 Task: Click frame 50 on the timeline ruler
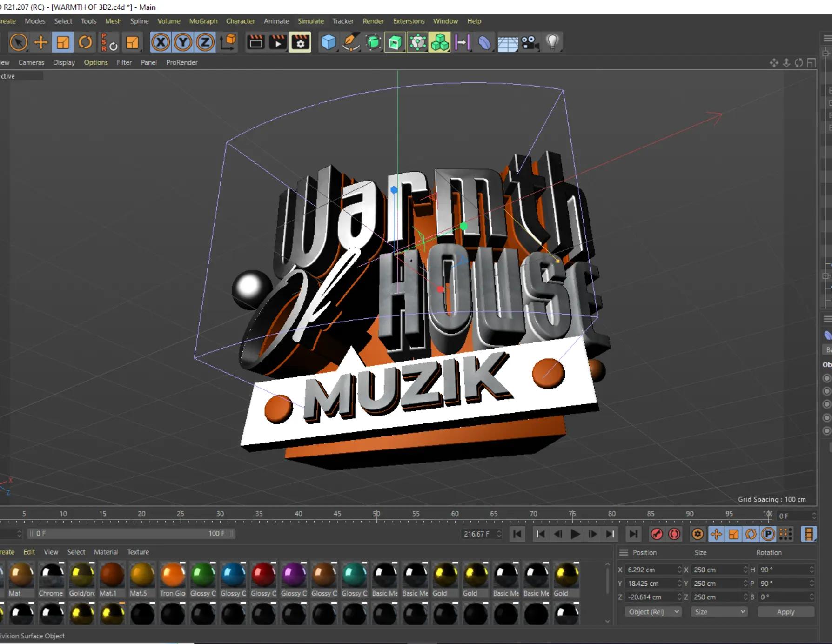pyautogui.click(x=376, y=514)
